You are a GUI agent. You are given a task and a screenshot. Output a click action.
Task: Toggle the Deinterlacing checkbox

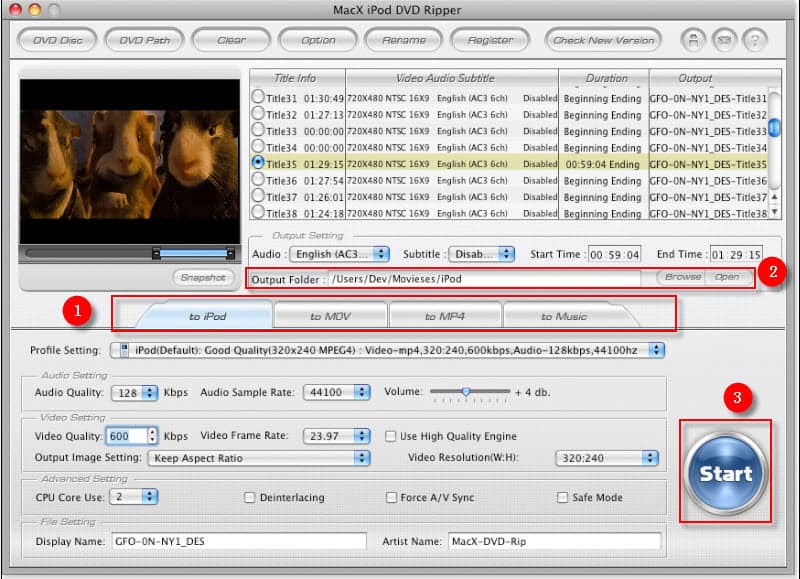[x=251, y=497]
